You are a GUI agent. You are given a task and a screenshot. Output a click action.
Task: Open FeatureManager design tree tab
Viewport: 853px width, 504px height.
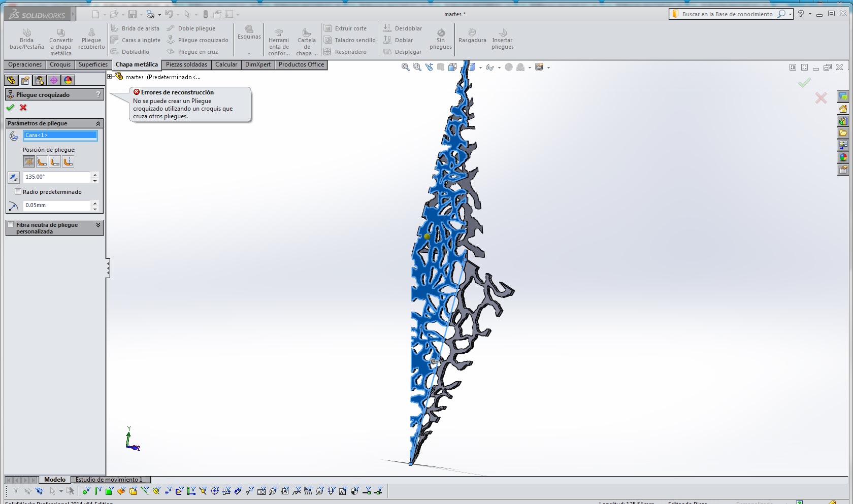pos(11,80)
